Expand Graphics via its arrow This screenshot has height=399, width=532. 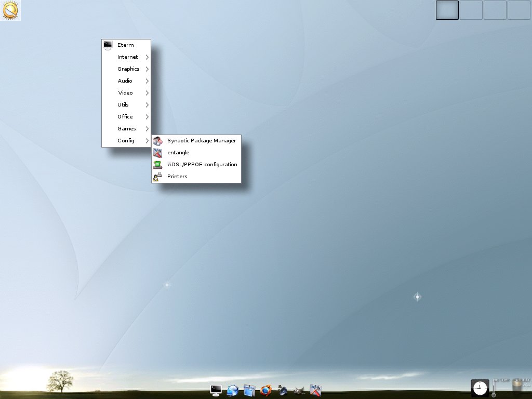pyautogui.click(x=147, y=69)
